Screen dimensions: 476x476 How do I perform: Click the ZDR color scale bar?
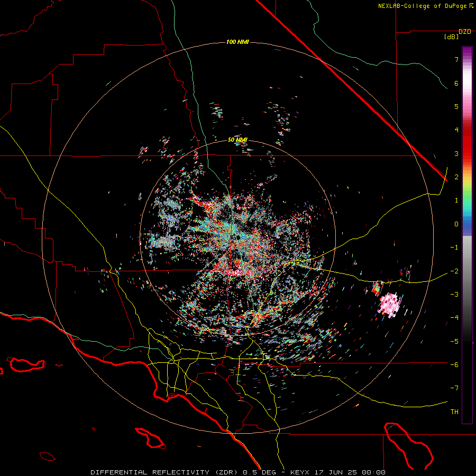point(467,235)
